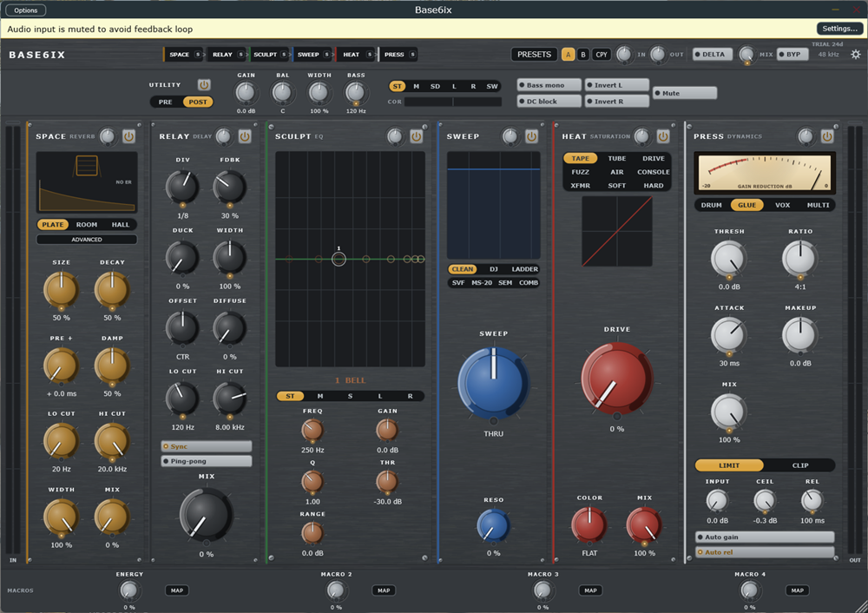This screenshot has width=868, height=613.
Task: Enable Ping-pong delay
Action: pyautogui.click(x=207, y=461)
